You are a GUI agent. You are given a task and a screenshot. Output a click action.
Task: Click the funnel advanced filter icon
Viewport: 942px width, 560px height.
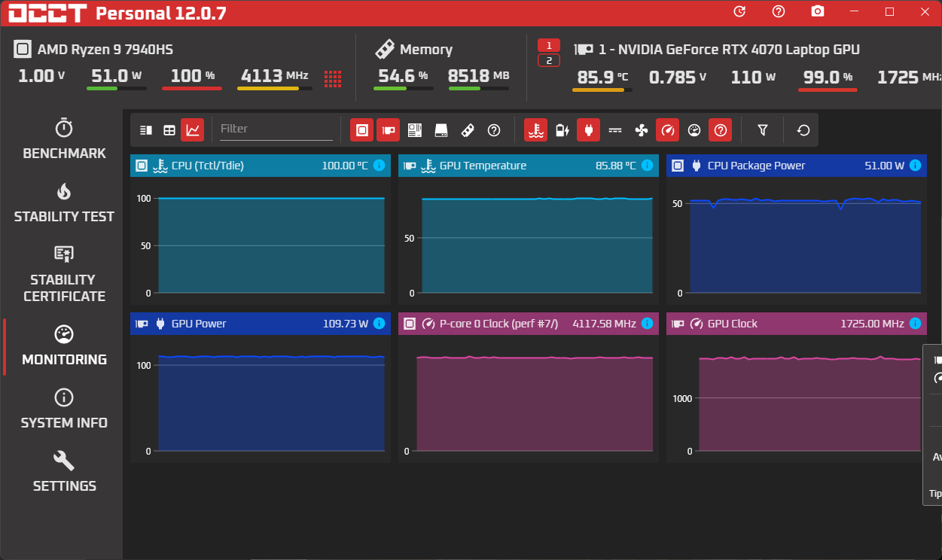(763, 130)
